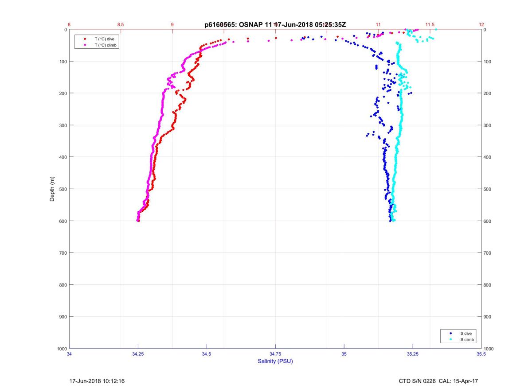
Task: Click the red temperature tick label 8.5
Action: coord(121,24)
